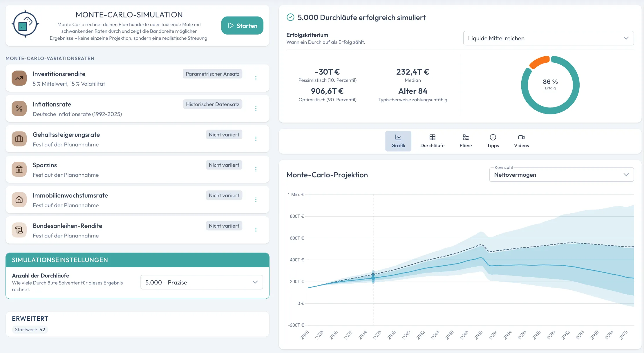Open the Kennzahl Nettovermögen dropdown
Image resolution: width=644 pixels, height=353 pixels.
click(561, 175)
